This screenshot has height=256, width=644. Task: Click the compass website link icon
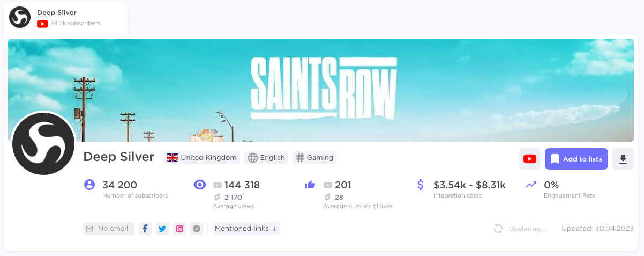pos(197,229)
